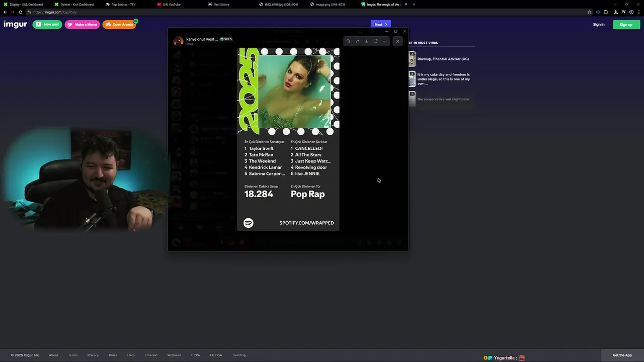Click About footer link
This screenshot has width=644, height=362.
[x=53, y=355]
